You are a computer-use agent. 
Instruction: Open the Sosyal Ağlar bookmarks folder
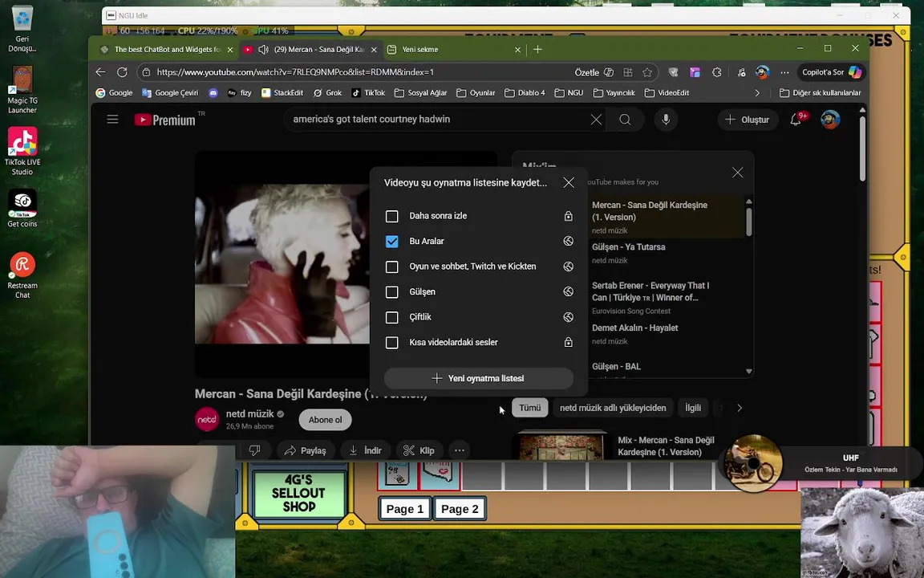click(421, 92)
